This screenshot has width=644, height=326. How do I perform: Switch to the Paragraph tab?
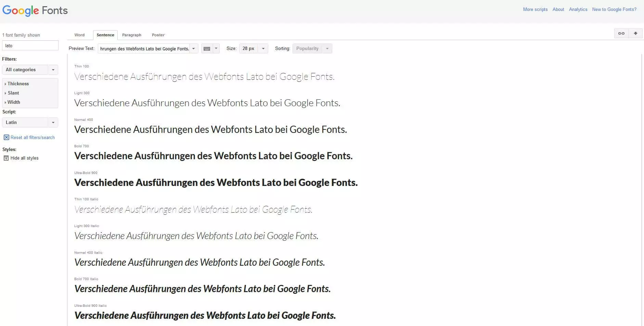[131, 35]
